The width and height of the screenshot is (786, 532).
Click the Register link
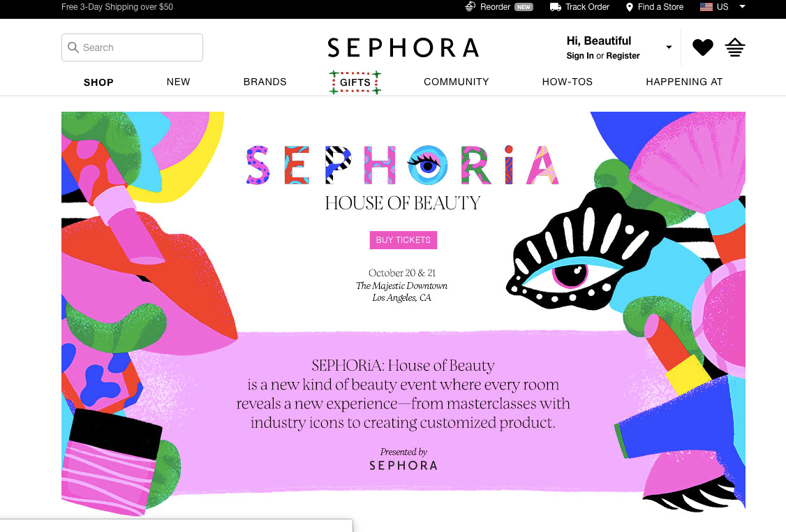623,56
